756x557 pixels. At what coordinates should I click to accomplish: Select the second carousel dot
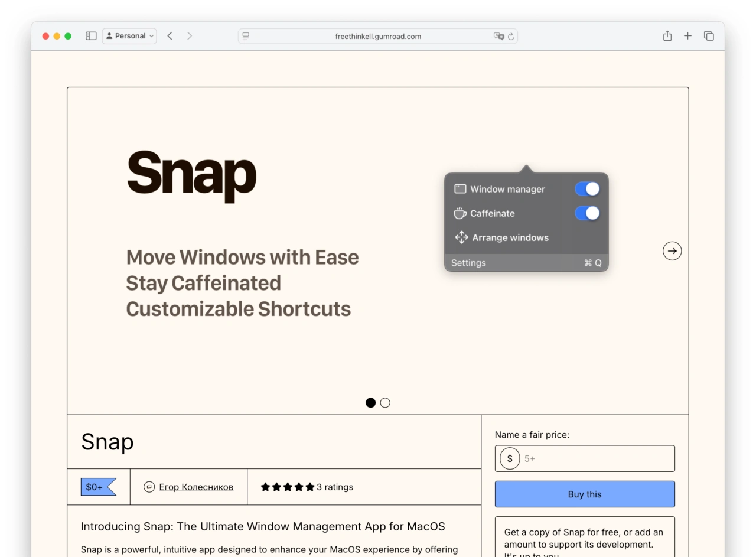385,403
